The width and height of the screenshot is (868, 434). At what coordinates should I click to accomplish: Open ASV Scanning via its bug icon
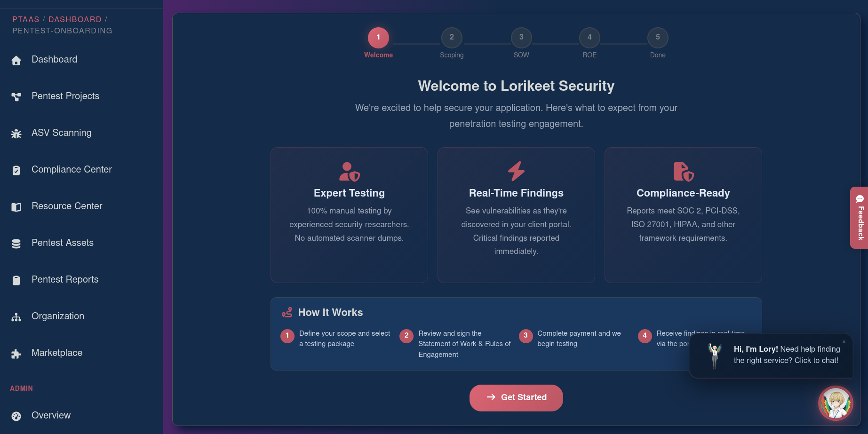point(16,133)
